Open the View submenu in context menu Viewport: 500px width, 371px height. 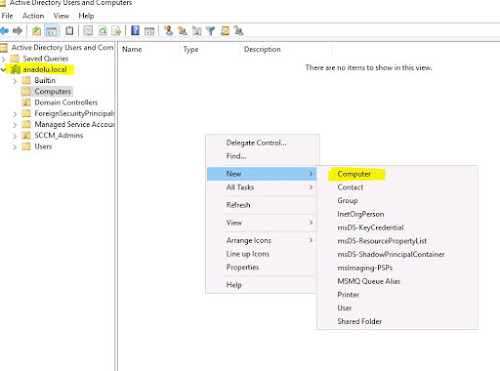[x=262, y=222]
